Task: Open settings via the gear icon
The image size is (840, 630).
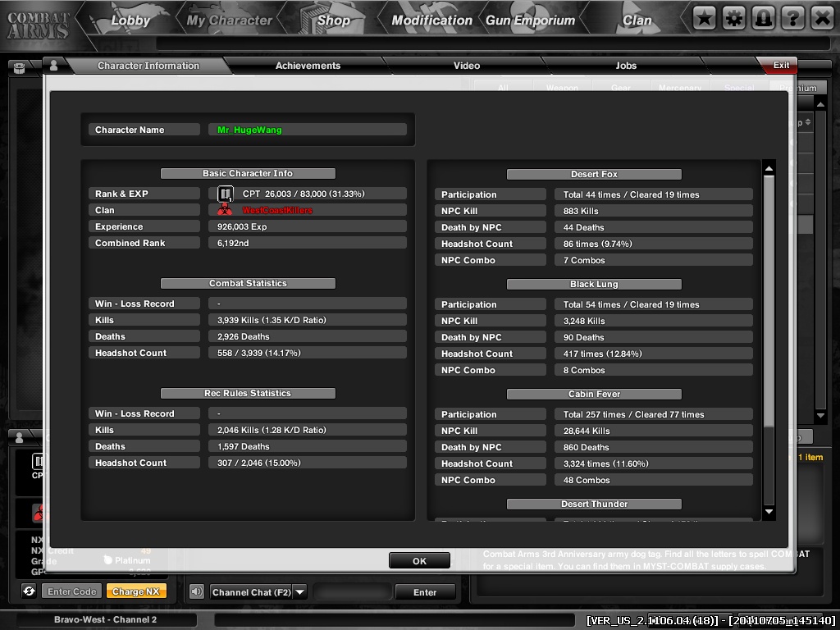Action: (734, 19)
